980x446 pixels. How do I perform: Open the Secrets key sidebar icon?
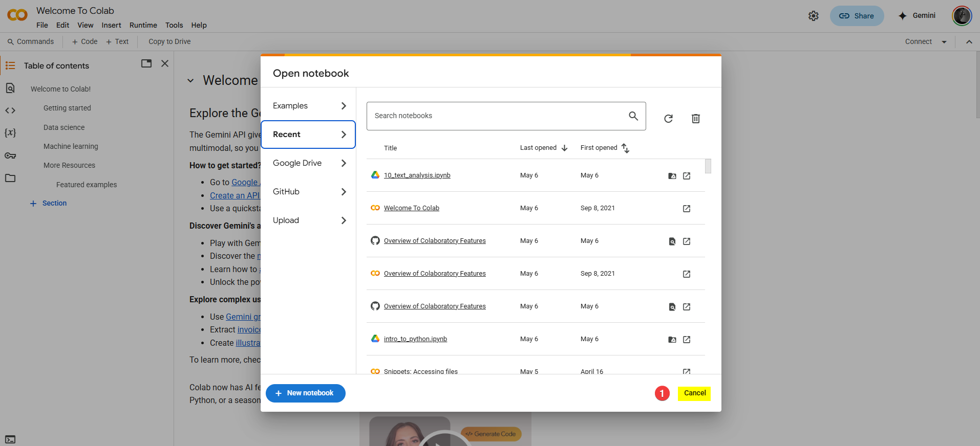(x=10, y=155)
